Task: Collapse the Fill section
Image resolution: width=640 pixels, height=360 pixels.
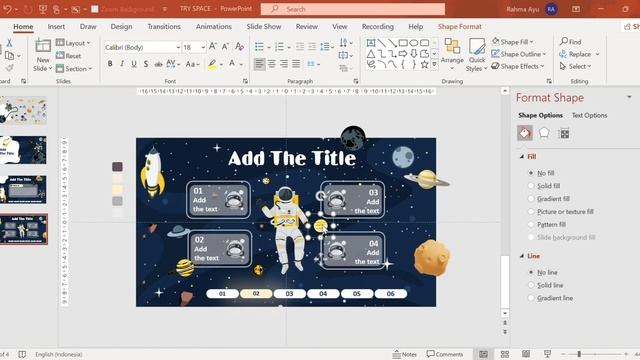Action: (x=522, y=157)
